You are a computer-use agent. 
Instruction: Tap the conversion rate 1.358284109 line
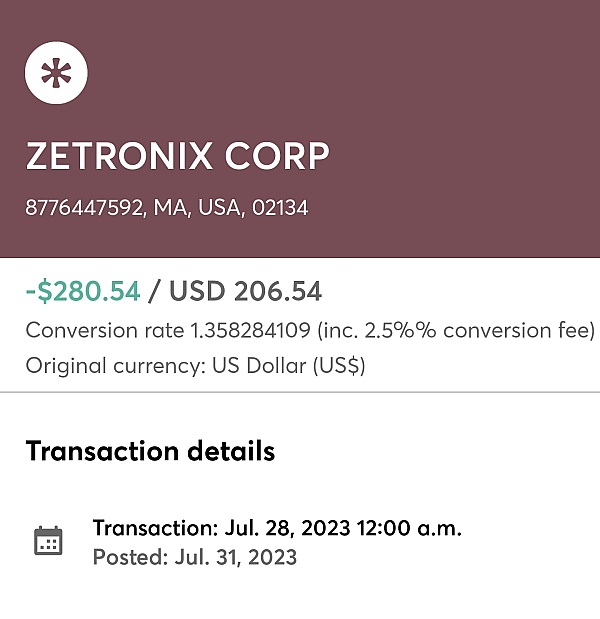click(x=310, y=330)
